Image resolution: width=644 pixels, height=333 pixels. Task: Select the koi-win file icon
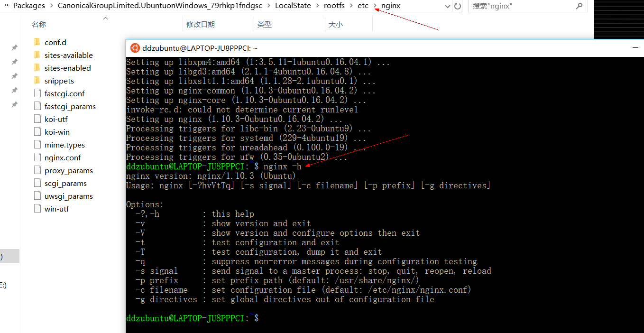[37, 132]
